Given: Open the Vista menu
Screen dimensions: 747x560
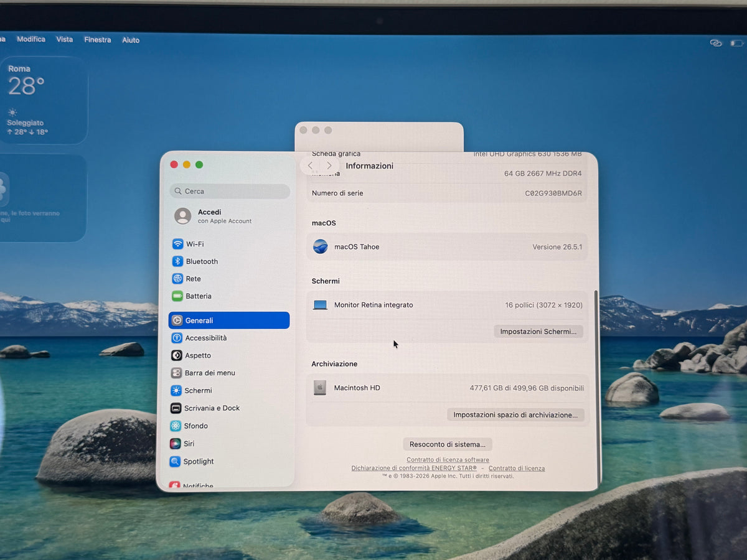Looking at the screenshot, I should [x=65, y=39].
